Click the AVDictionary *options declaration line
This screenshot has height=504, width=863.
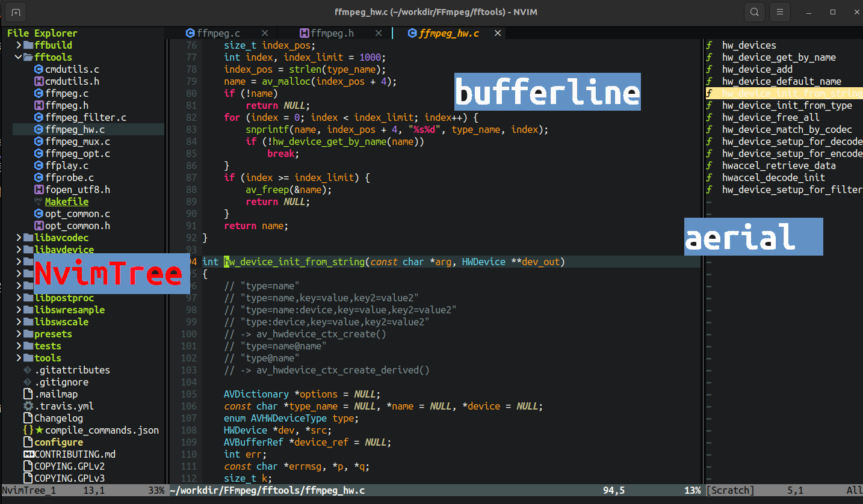[x=302, y=394]
